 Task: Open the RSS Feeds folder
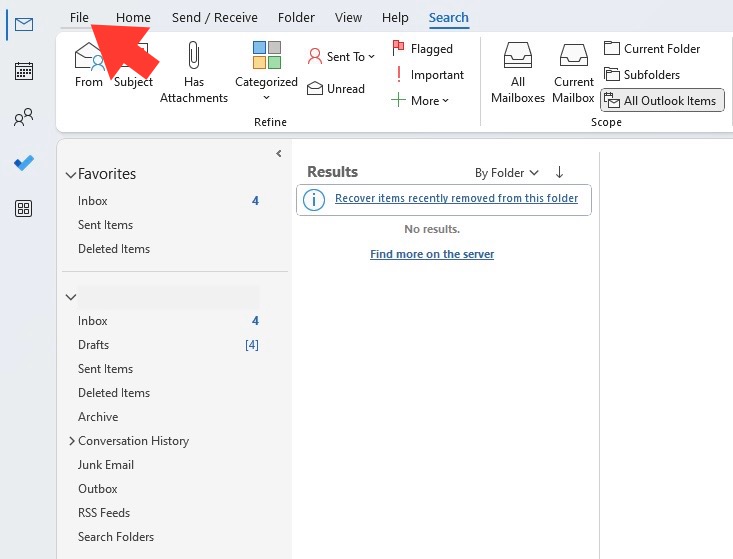click(x=168, y=513)
